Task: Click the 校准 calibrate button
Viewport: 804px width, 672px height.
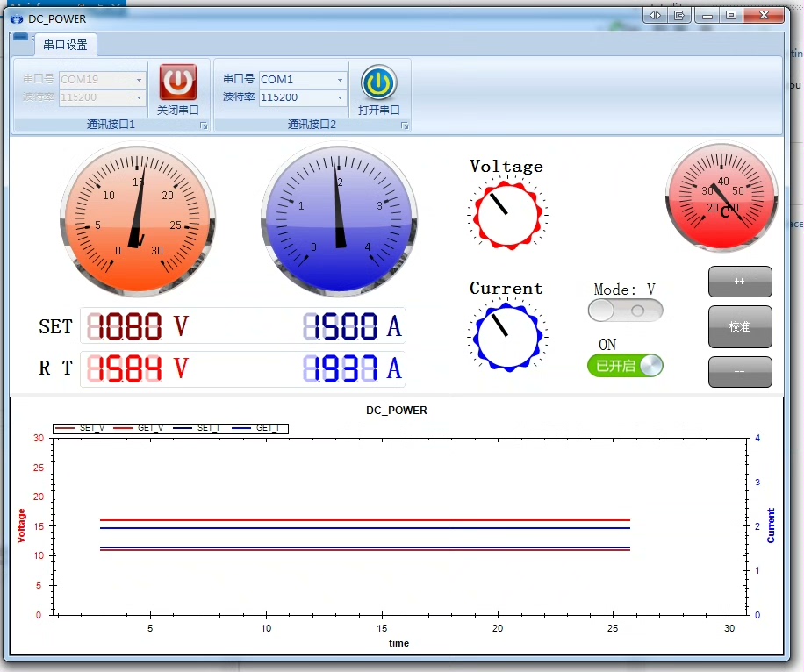Action: 740,326
